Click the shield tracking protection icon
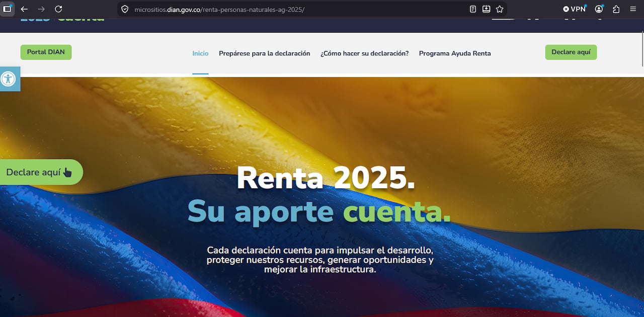Image resolution: width=644 pixels, height=317 pixels. pyautogui.click(x=125, y=9)
